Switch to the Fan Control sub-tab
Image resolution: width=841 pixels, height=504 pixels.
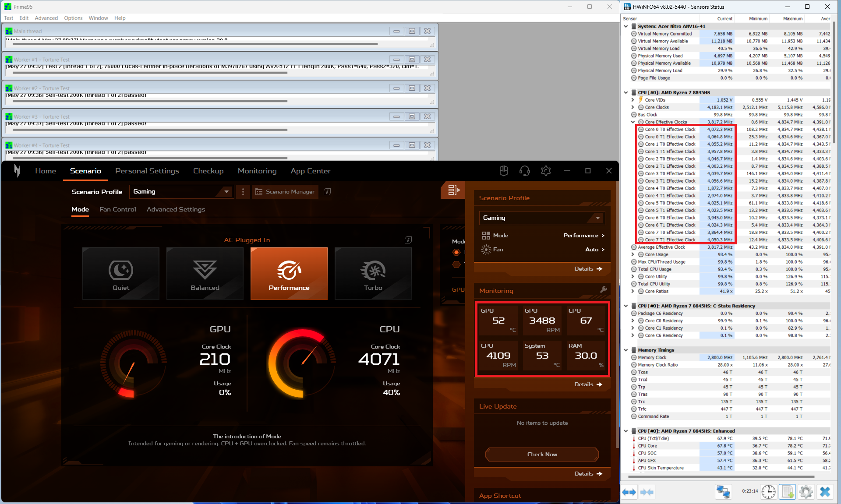118,209
